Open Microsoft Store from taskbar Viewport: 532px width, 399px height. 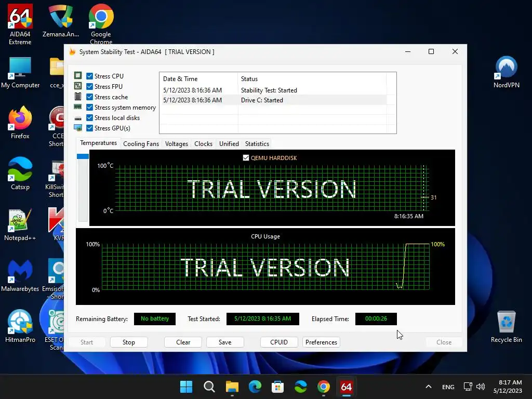(x=277, y=387)
